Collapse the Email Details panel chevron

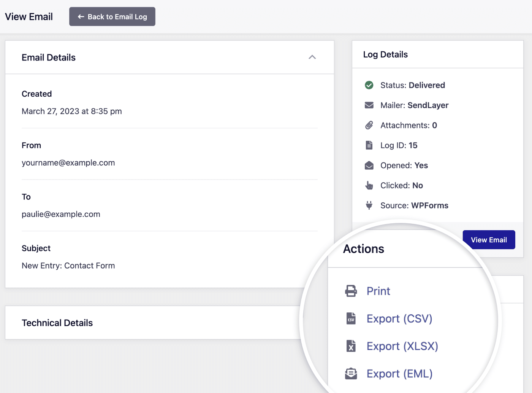pyautogui.click(x=312, y=57)
